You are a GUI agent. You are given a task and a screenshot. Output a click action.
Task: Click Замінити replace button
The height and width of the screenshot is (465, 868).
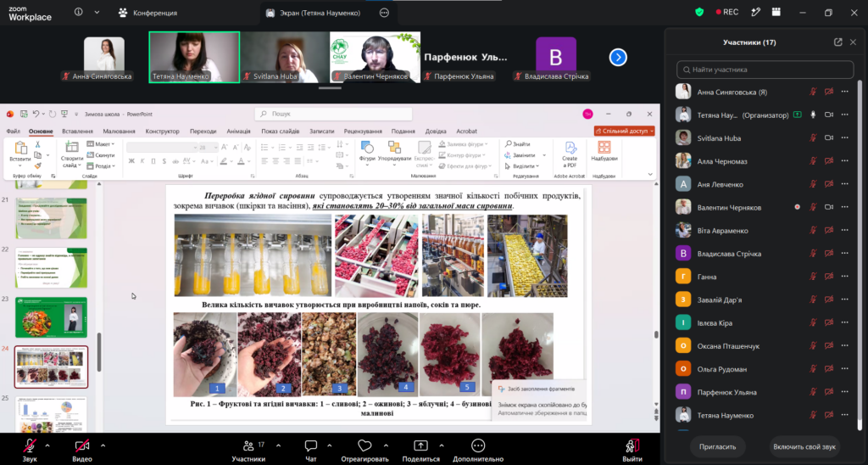(520, 155)
